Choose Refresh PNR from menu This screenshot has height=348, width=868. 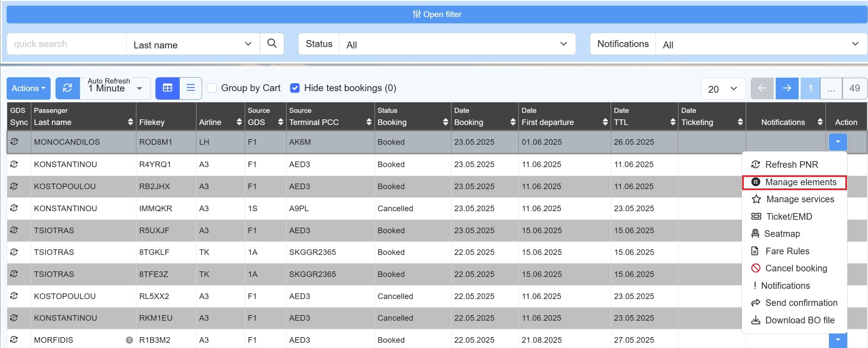coord(794,165)
